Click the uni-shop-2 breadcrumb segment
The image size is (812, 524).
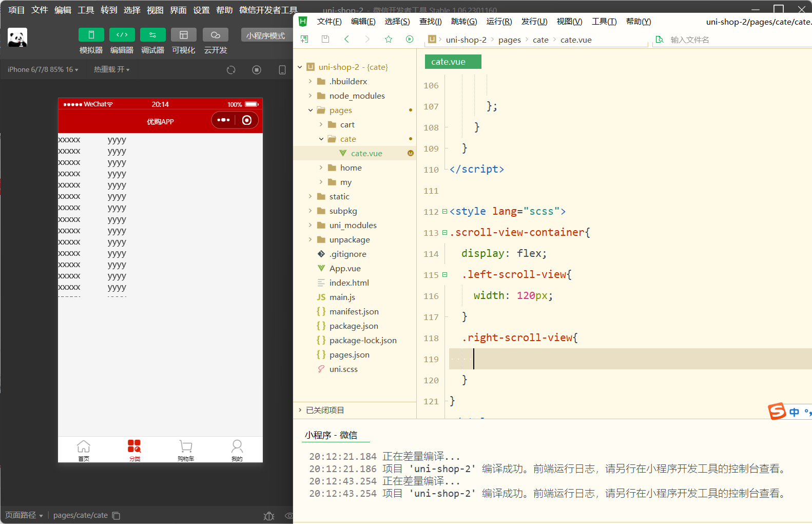[x=466, y=40]
